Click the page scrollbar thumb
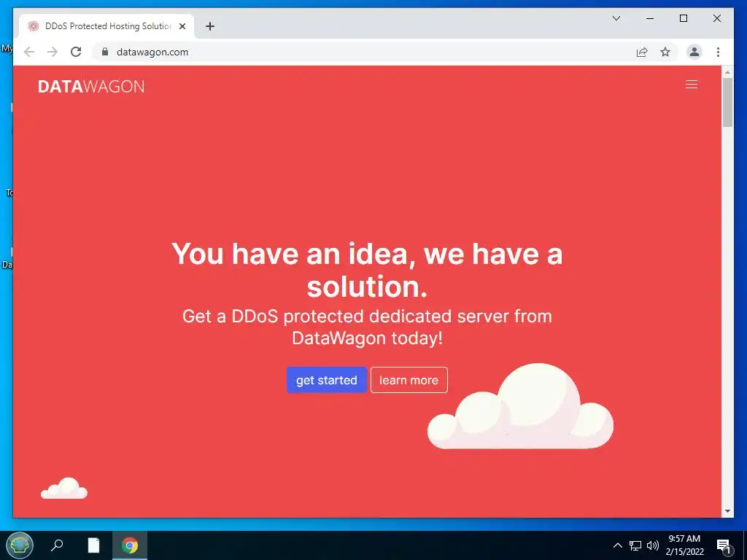Viewport: 747px width, 560px height. coord(727,102)
